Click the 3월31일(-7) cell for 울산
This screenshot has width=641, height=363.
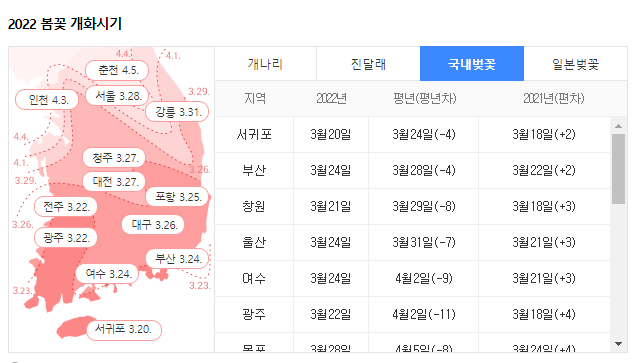pyautogui.click(x=424, y=242)
